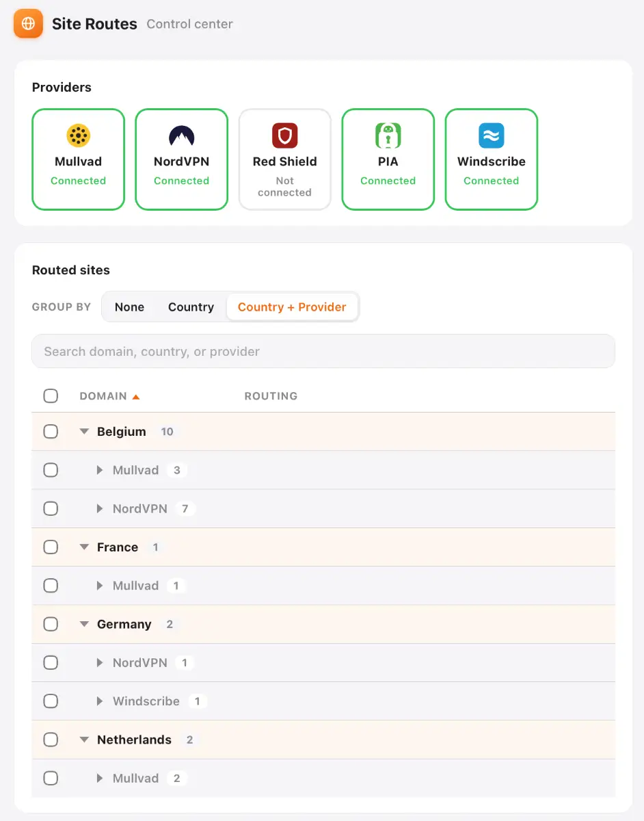Group routed sites by Country
This screenshot has width=644, height=821.
(x=191, y=307)
